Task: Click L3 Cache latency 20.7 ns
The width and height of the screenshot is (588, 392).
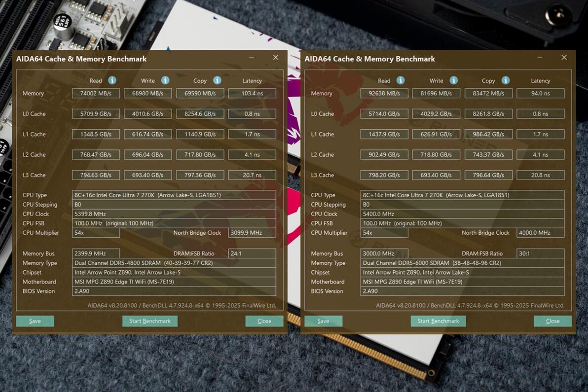Action: point(252,175)
